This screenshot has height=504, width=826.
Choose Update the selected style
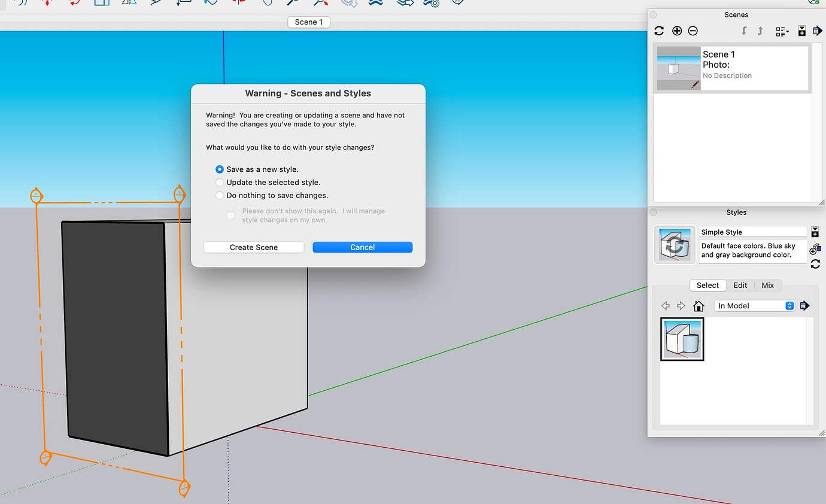(220, 182)
